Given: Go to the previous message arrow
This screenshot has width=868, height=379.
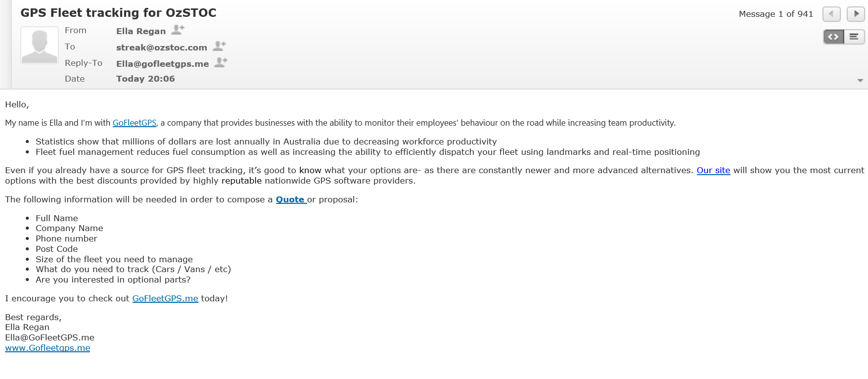Looking at the screenshot, I should point(831,14).
